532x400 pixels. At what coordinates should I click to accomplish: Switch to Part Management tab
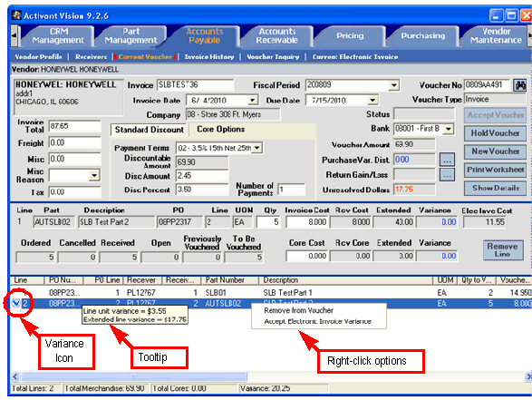[x=131, y=36]
